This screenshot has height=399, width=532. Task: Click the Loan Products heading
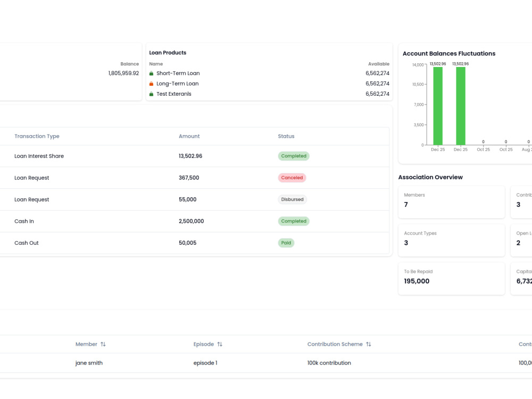pyautogui.click(x=168, y=53)
